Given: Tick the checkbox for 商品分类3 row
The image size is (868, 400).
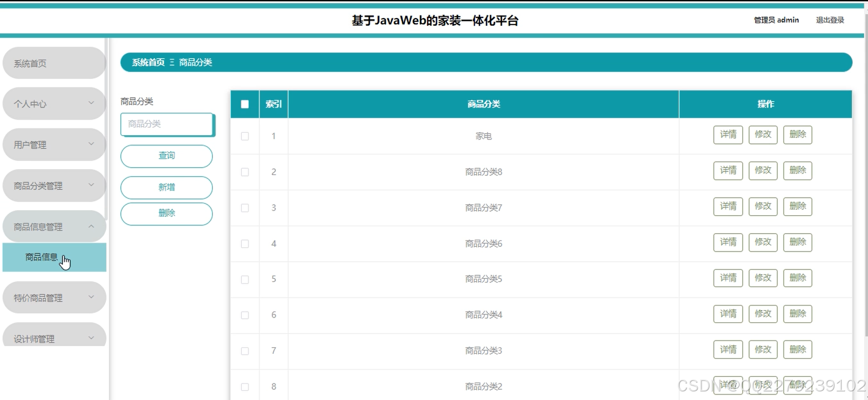Looking at the screenshot, I should click(245, 351).
